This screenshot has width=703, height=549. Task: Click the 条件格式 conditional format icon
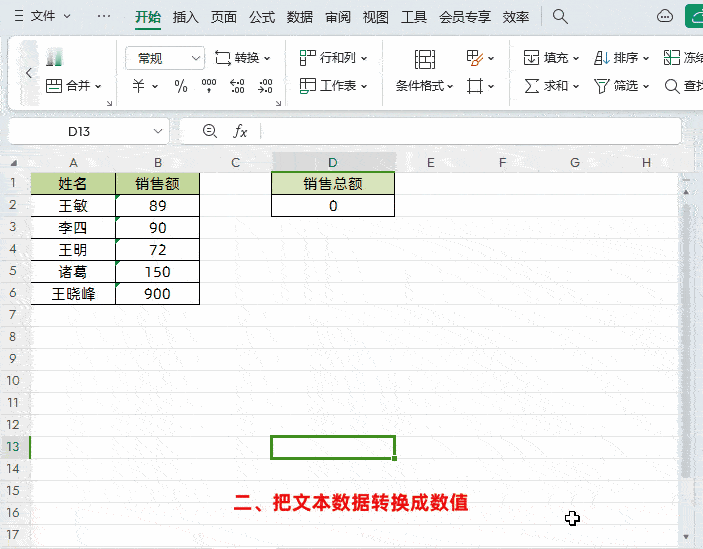425,59
